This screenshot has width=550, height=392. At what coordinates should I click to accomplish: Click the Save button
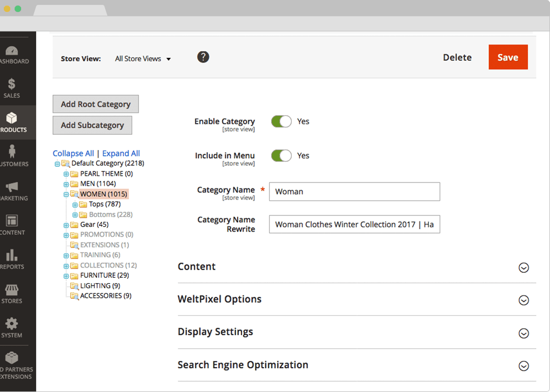tap(508, 57)
